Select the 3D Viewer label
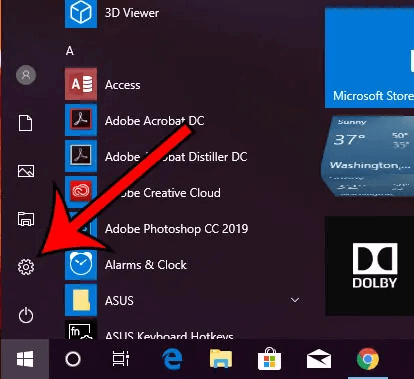 coord(132,13)
